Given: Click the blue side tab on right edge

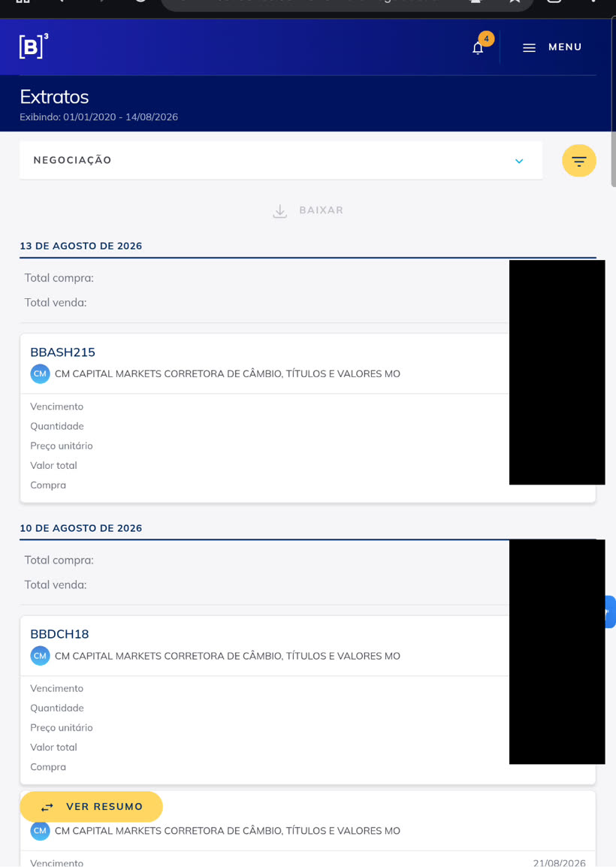Looking at the screenshot, I should tap(610, 612).
